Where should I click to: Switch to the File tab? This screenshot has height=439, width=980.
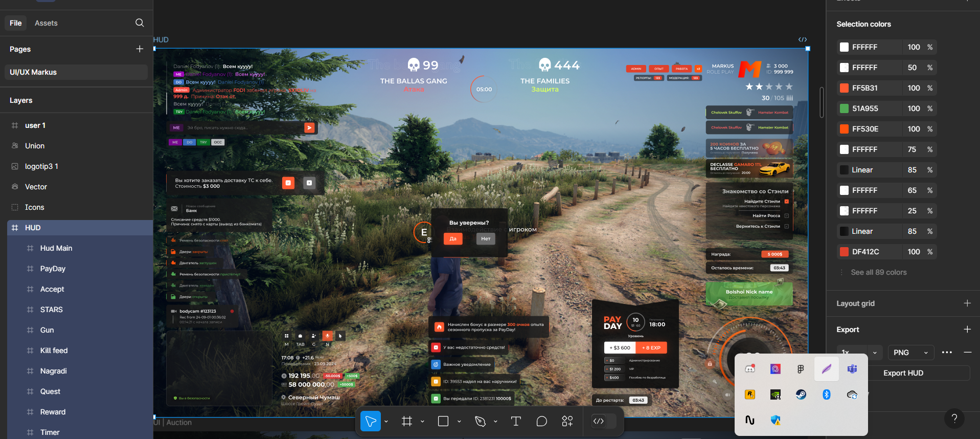click(16, 23)
